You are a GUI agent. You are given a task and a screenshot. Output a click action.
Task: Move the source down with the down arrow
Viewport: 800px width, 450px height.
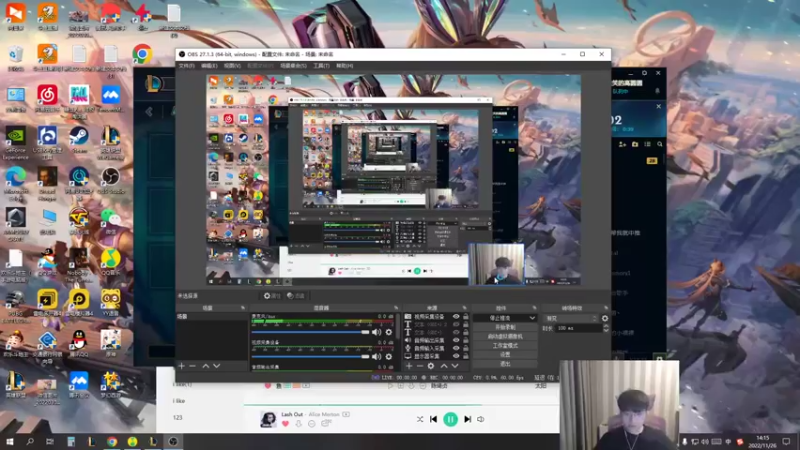click(455, 366)
